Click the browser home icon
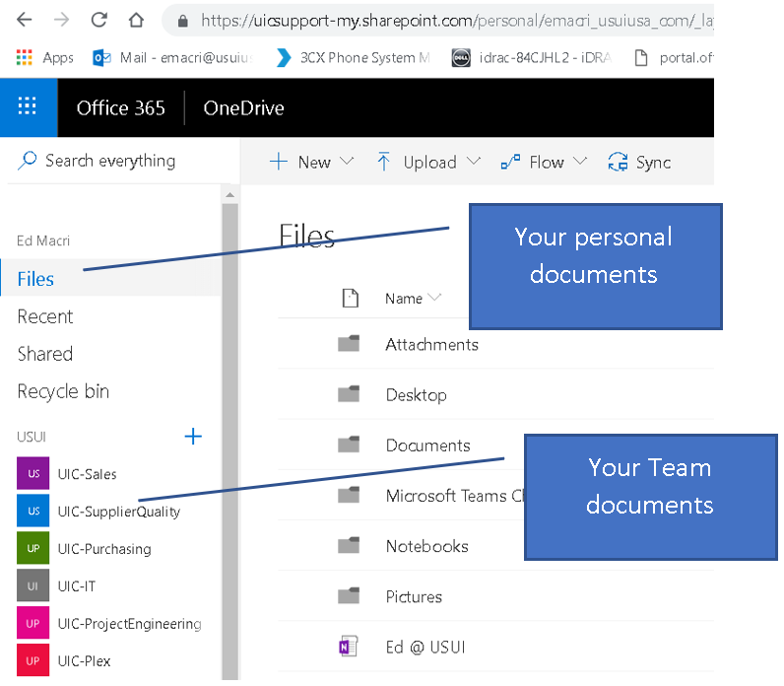The width and height of the screenshot is (784, 686). click(136, 20)
